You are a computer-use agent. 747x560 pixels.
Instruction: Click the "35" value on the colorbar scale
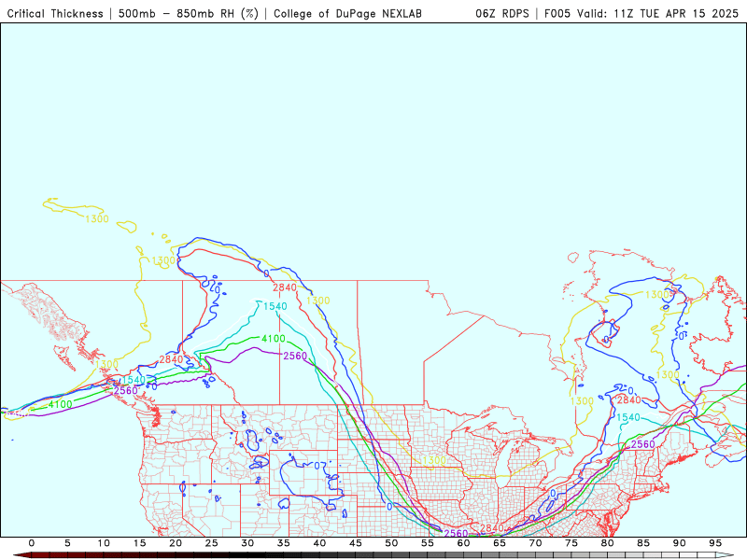point(284,543)
